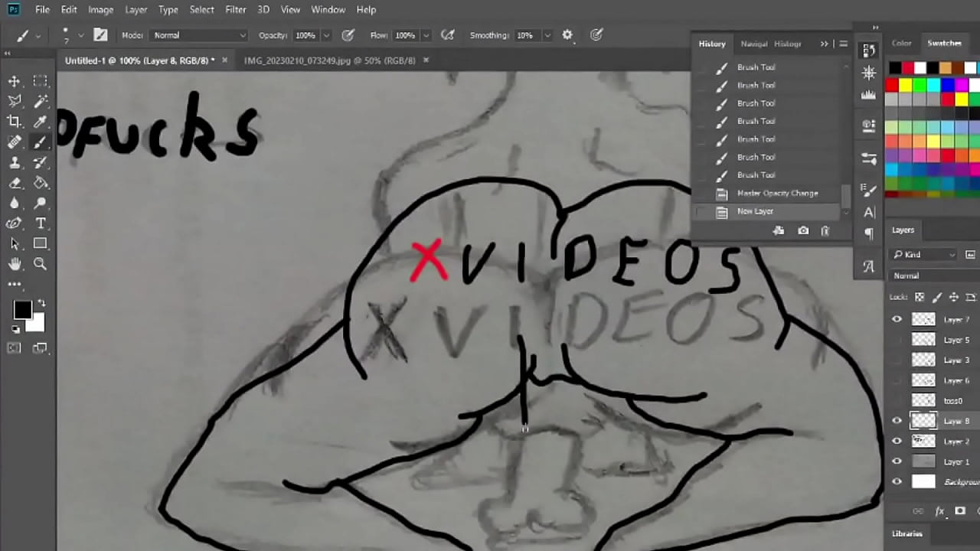Click the New Layer history step
This screenshot has width=980, height=551.
[x=755, y=211]
